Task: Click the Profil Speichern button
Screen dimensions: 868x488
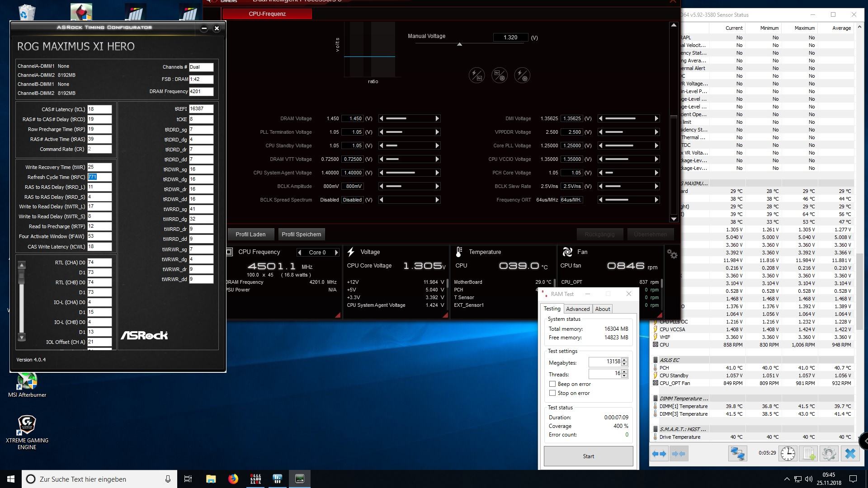Action: (301, 234)
